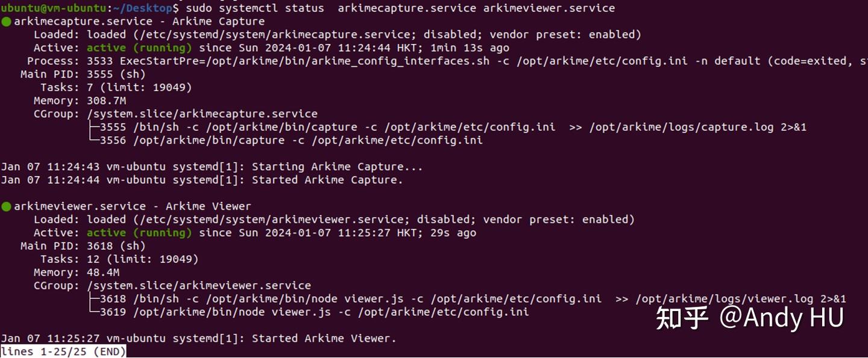Click the Arkime Viewer "active (running)" status text
868x358 pixels.
[139, 233]
